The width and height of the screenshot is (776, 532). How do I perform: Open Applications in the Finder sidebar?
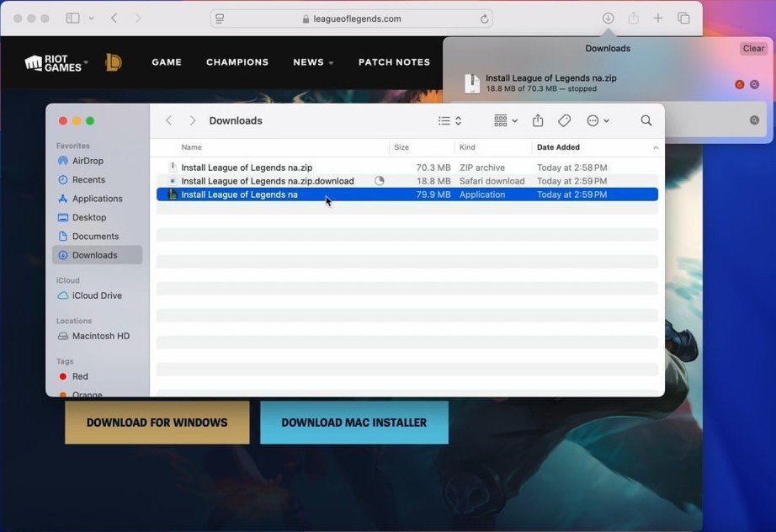point(97,199)
